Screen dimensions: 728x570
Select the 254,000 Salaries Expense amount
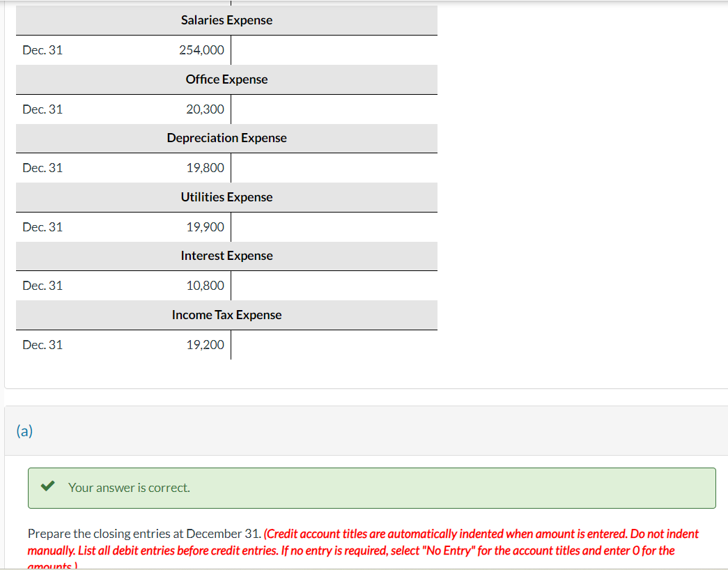202,49
